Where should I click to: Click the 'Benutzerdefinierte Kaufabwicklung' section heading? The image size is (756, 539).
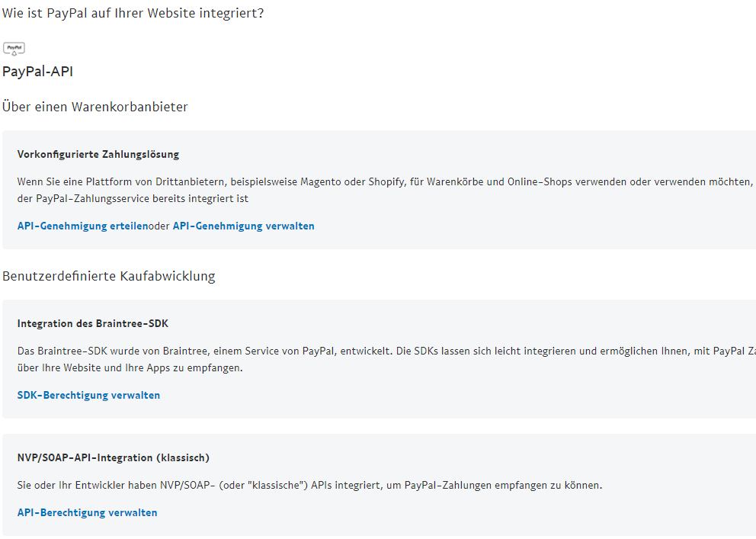point(109,276)
